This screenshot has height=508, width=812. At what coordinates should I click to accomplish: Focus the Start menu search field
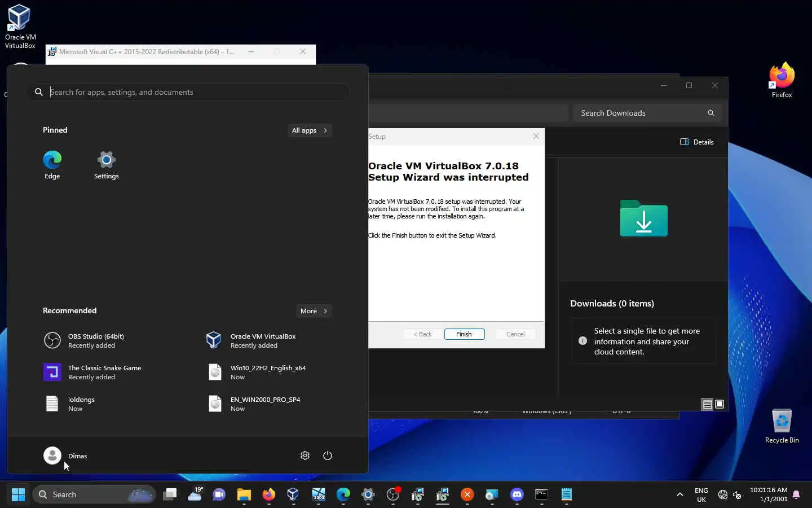[187, 92]
